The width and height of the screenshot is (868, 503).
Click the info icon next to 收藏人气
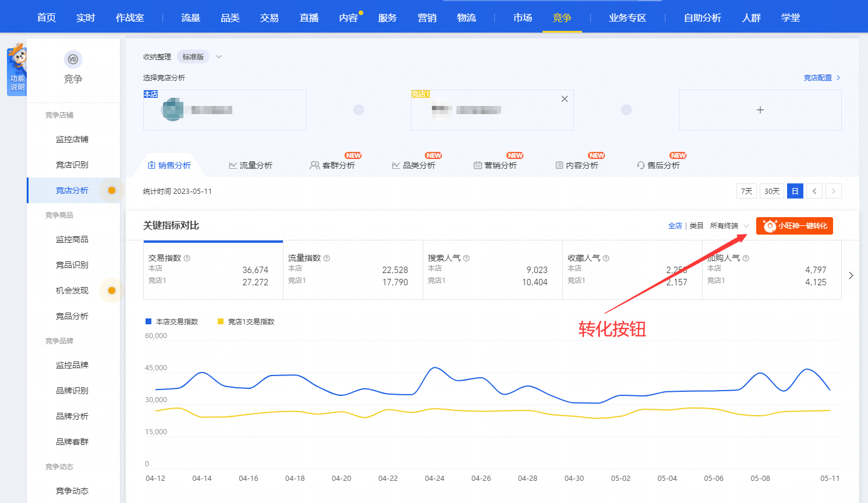[x=606, y=258]
